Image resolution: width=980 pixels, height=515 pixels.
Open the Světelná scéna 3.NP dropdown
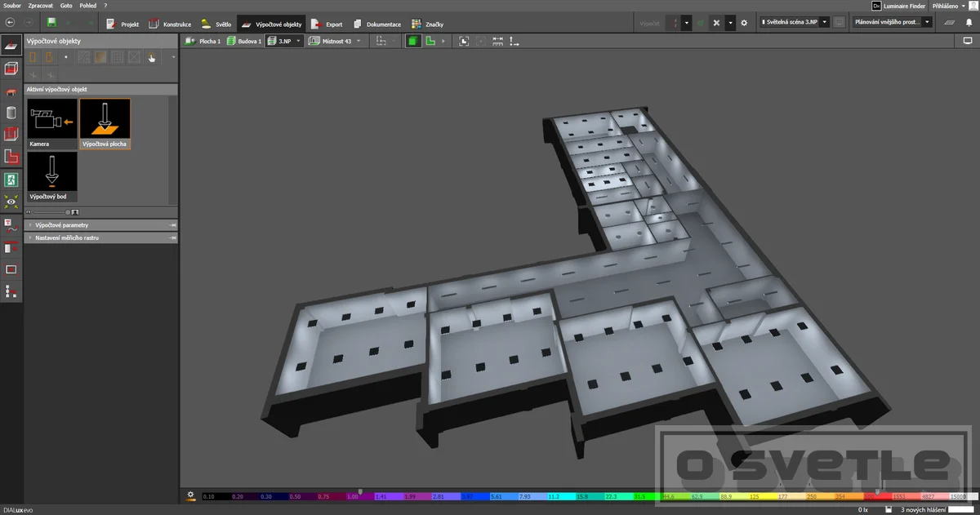pyautogui.click(x=795, y=23)
